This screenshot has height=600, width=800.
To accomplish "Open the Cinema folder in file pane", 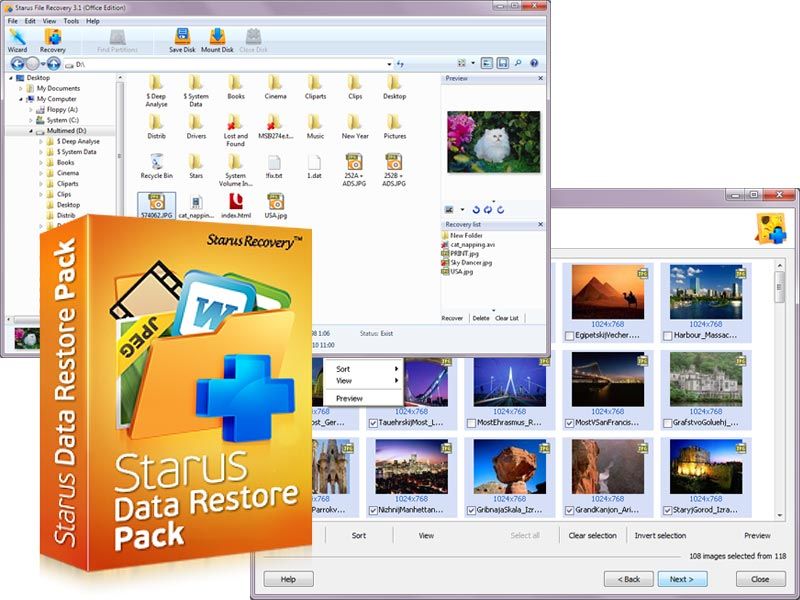I will click(276, 87).
